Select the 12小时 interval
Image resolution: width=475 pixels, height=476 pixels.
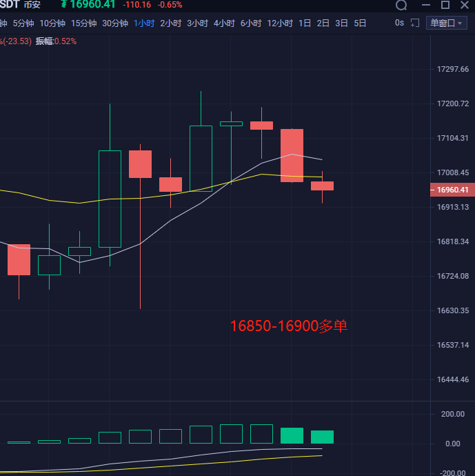(x=280, y=23)
